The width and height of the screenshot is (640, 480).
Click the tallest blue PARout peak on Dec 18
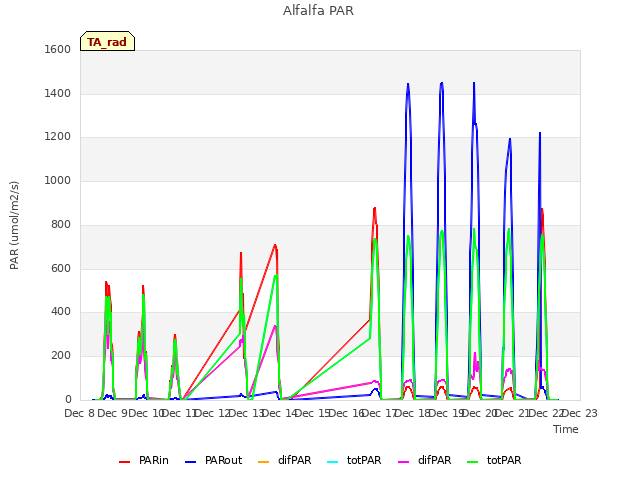pos(408,84)
